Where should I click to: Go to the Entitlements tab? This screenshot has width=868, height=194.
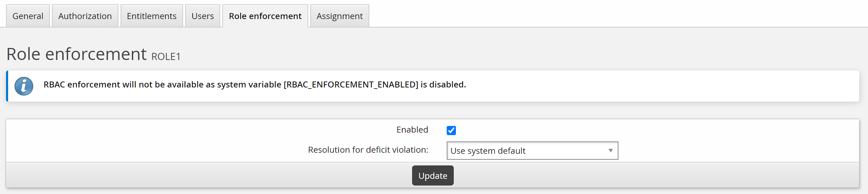(x=152, y=16)
